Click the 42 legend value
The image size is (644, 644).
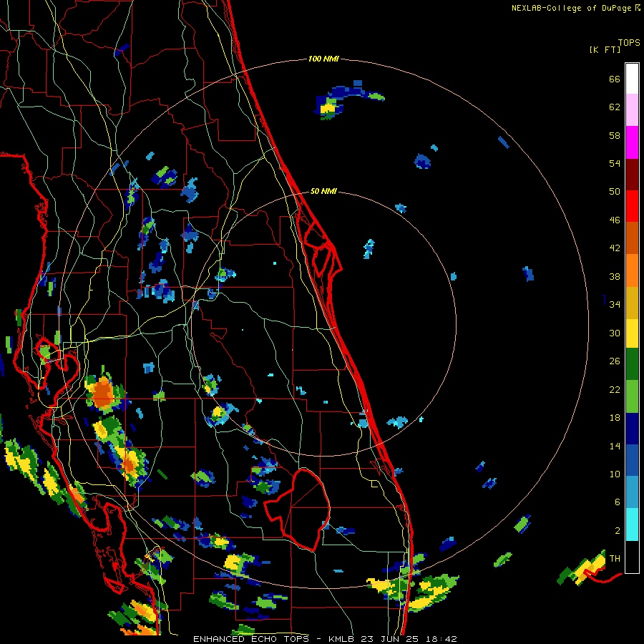(x=615, y=248)
